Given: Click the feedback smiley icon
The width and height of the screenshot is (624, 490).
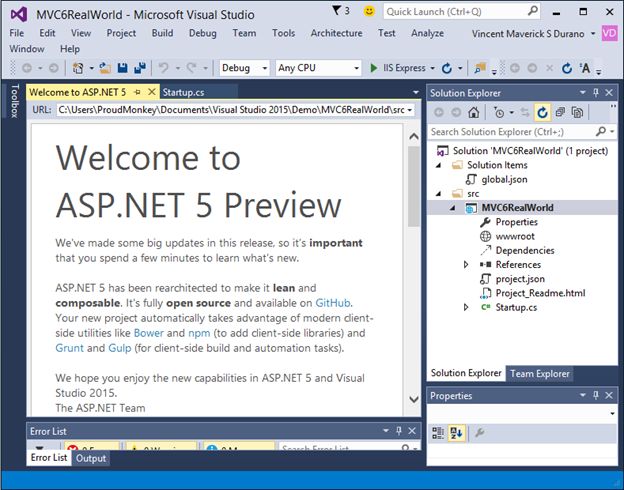Looking at the screenshot, I should pos(369,11).
